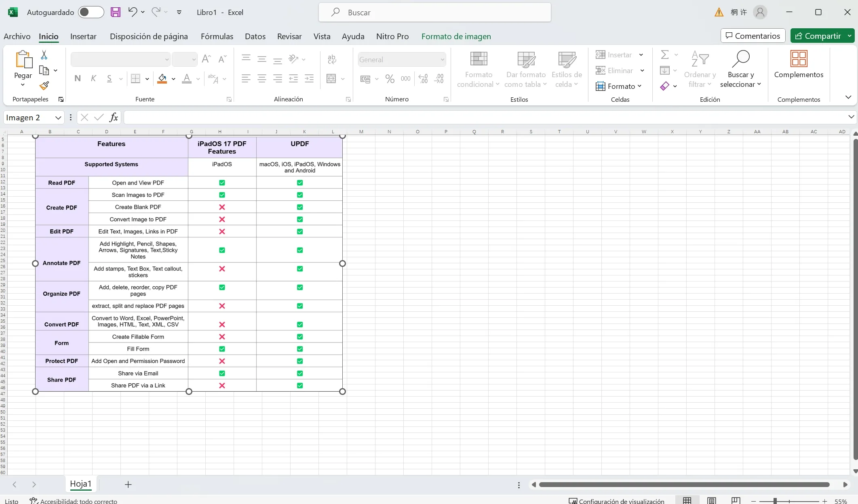Toggle underline S formatting
This screenshot has height=504, width=858.
pyautogui.click(x=109, y=78)
